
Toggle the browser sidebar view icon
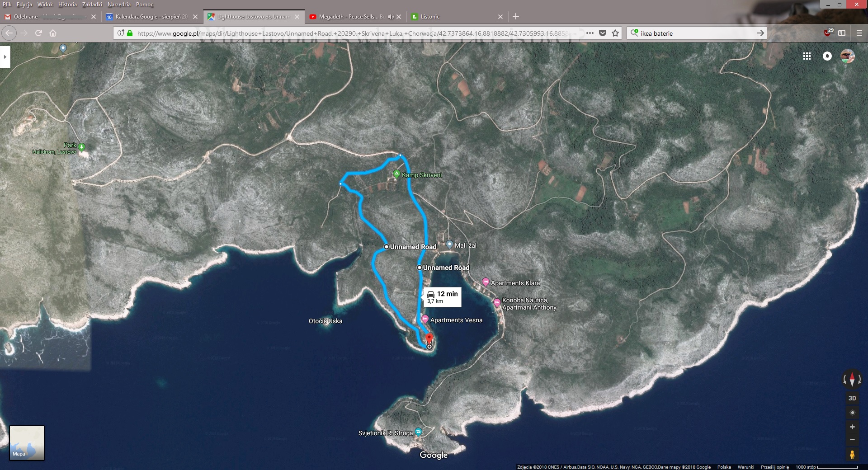842,33
